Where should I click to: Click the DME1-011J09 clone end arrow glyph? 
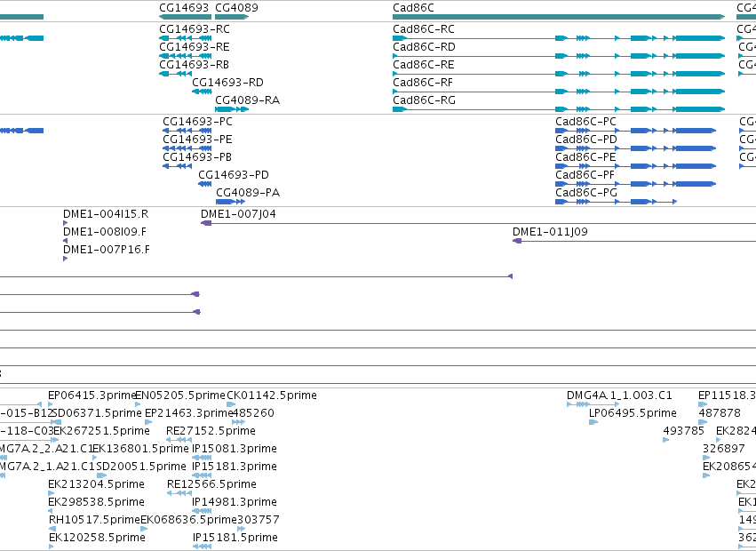[x=517, y=241]
